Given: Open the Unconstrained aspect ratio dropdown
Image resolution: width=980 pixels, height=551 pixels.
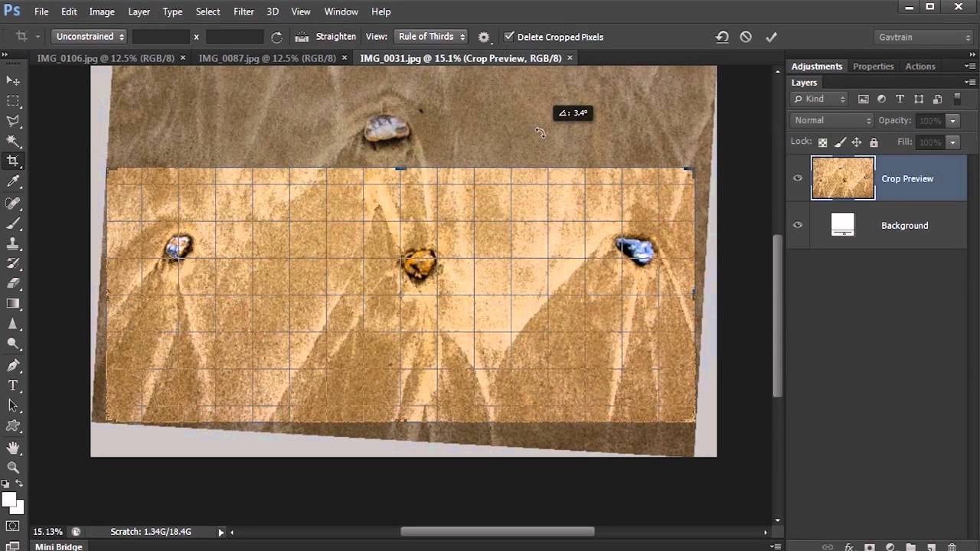Looking at the screenshot, I should coord(90,37).
